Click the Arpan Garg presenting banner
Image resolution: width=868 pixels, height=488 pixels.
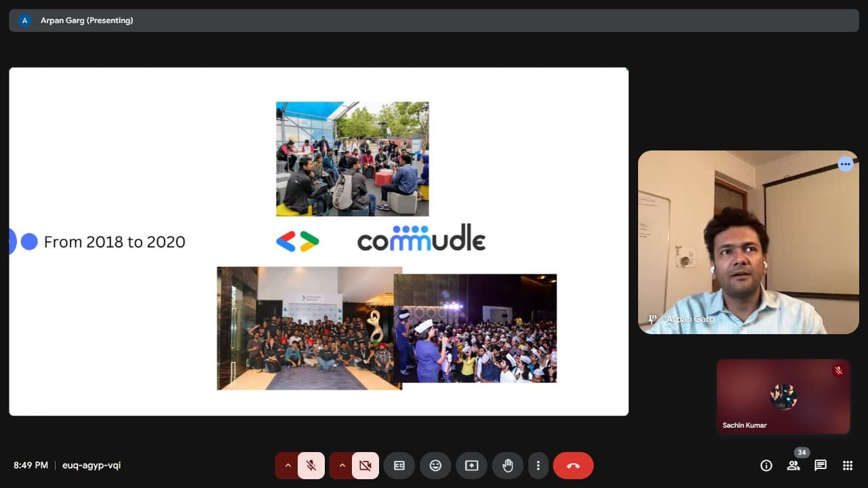[87, 20]
